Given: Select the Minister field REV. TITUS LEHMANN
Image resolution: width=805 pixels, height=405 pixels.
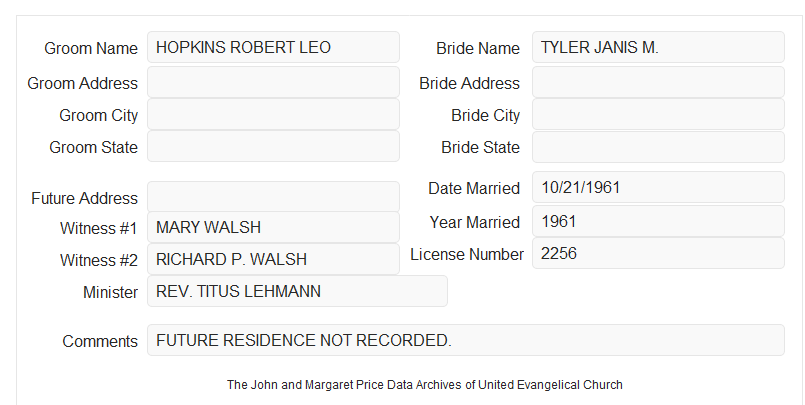Looking at the screenshot, I should pyautogui.click(x=297, y=291).
